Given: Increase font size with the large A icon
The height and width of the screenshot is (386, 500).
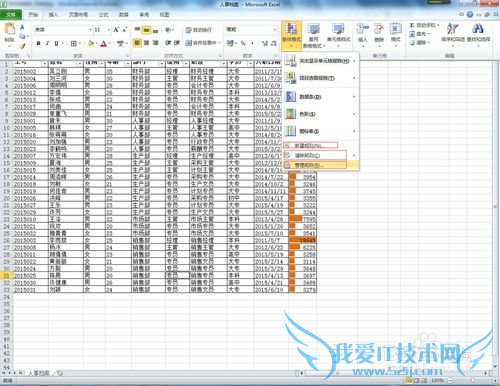Looking at the screenshot, I should [x=116, y=30].
